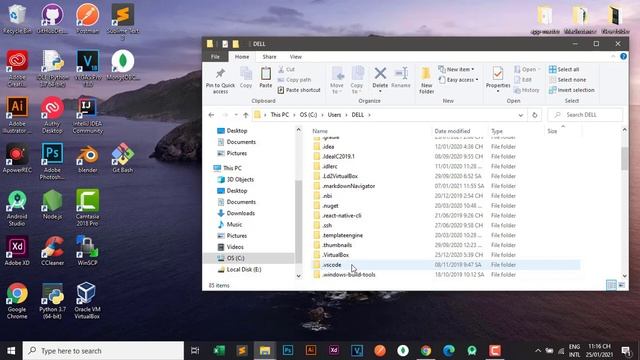
Task: Click Pin to Quick access icon
Action: point(220,73)
